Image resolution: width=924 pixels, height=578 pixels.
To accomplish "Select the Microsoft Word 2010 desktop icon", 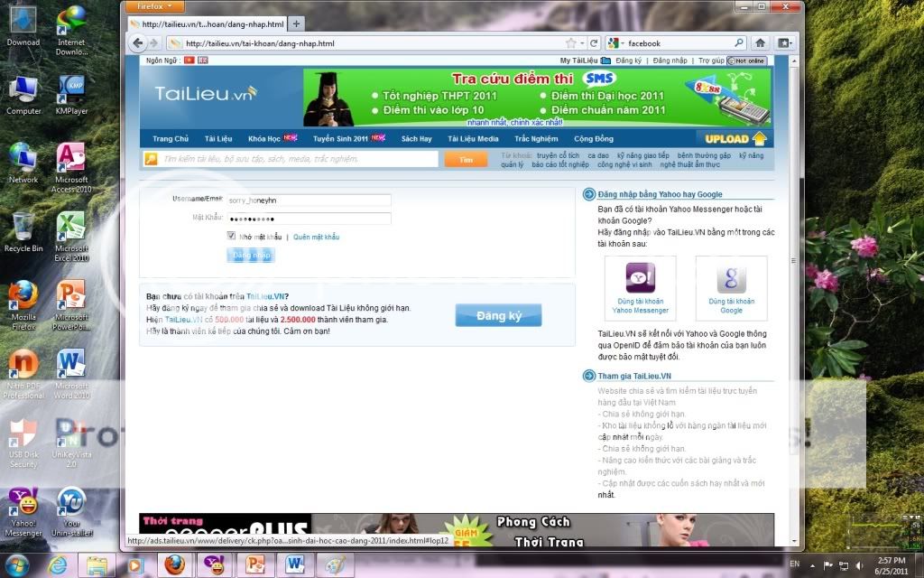I will tap(71, 375).
